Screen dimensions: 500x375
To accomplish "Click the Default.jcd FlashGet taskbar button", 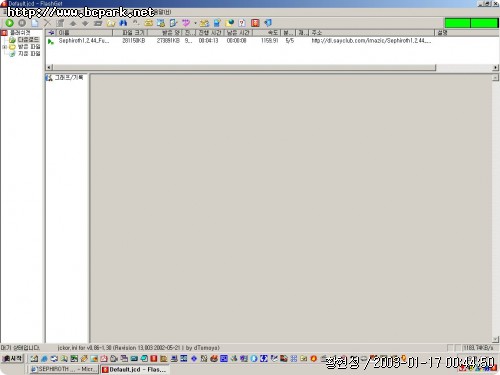I will [135, 369].
